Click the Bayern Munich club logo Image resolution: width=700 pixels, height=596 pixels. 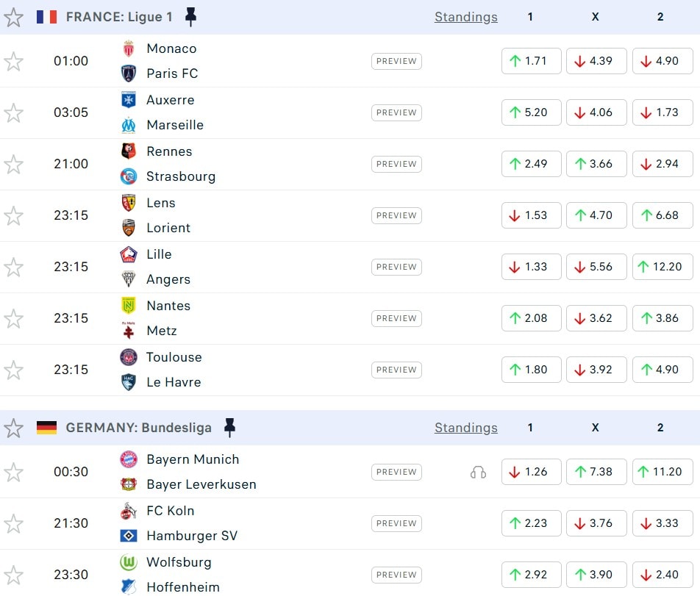pyautogui.click(x=129, y=459)
